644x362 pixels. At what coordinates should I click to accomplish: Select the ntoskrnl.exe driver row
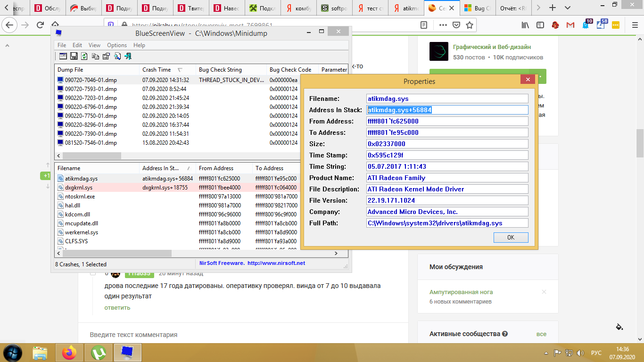pos(177,197)
